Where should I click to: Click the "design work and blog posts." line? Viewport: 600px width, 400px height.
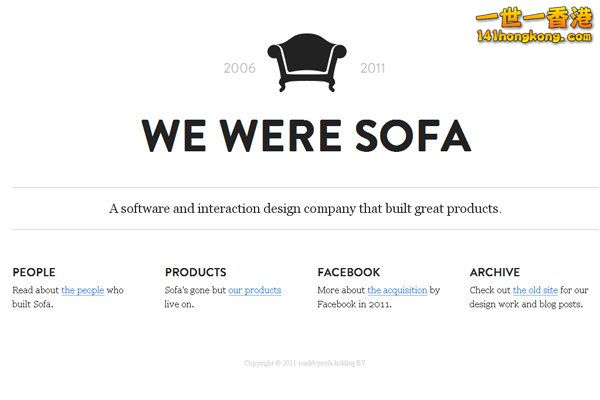[x=526, y=304]
